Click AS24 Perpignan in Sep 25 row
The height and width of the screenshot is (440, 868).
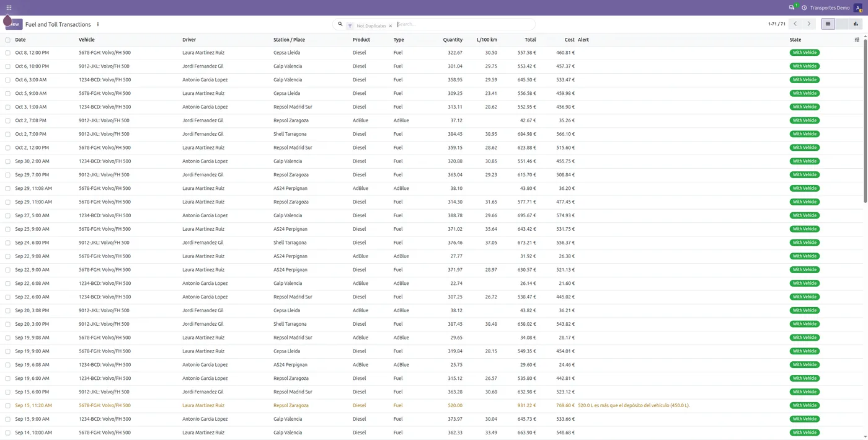click(x=290, y=229)
